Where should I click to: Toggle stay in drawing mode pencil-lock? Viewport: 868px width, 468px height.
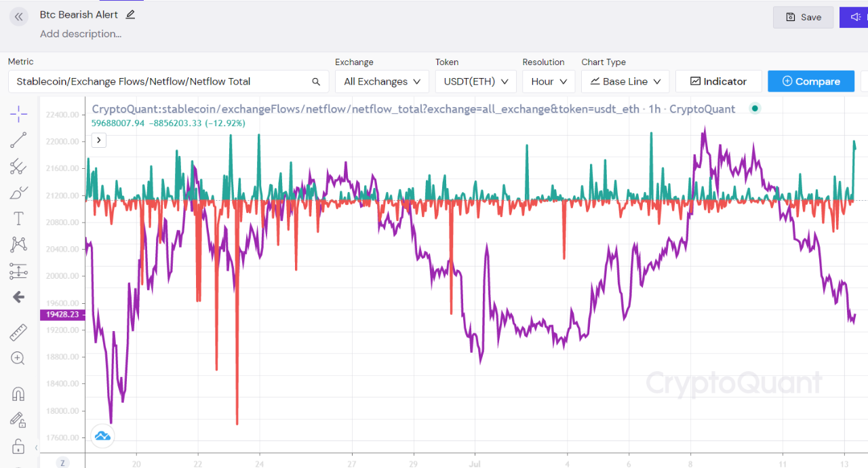pos(18,421)
